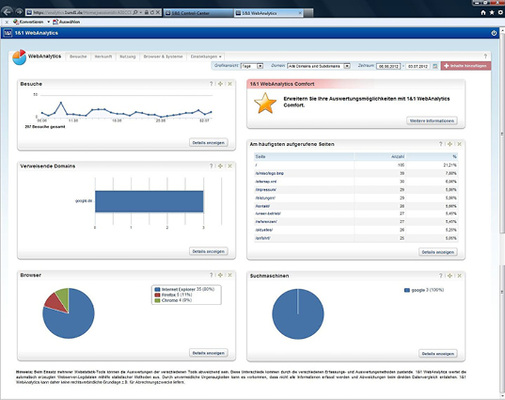Click the Konvertieren toolbar icon
This screenshot has width=505, height=400.
[15, 22]
